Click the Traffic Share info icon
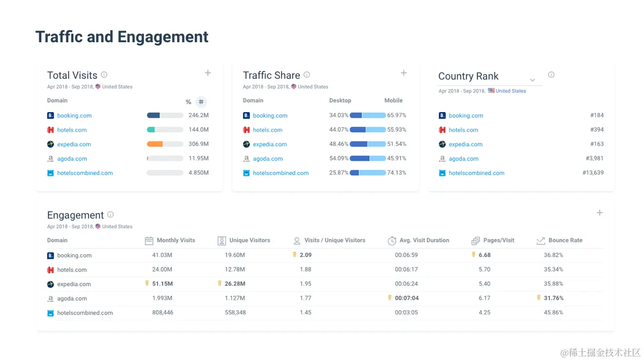Viewport: 644px width, 361px height. tap(306, 74)
